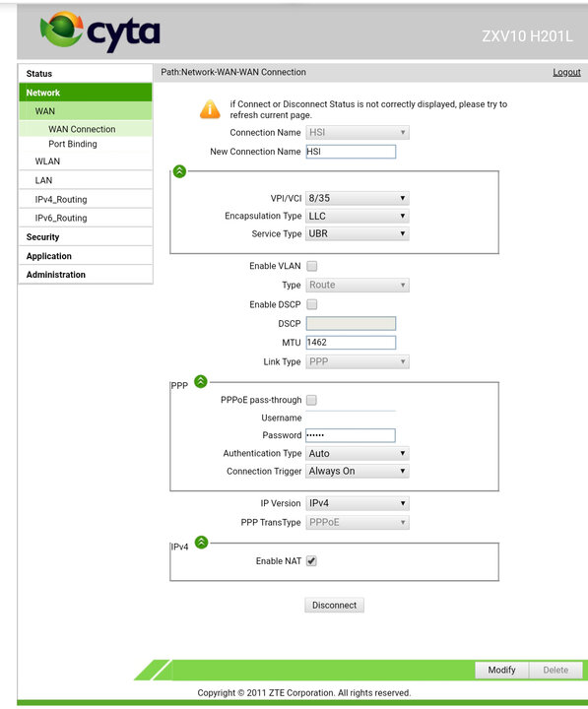Collapse the IPv4 section arrow icon
The width and height of the screenshot is (588, 709).
tap(201, 543)
